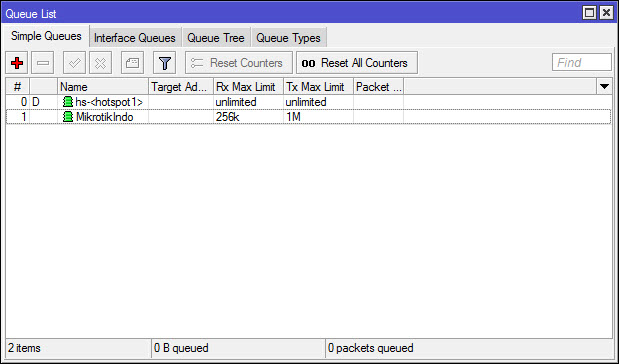Focus the Find search field
This screenshot has height=364, width=619.
(x=582, y=62)
